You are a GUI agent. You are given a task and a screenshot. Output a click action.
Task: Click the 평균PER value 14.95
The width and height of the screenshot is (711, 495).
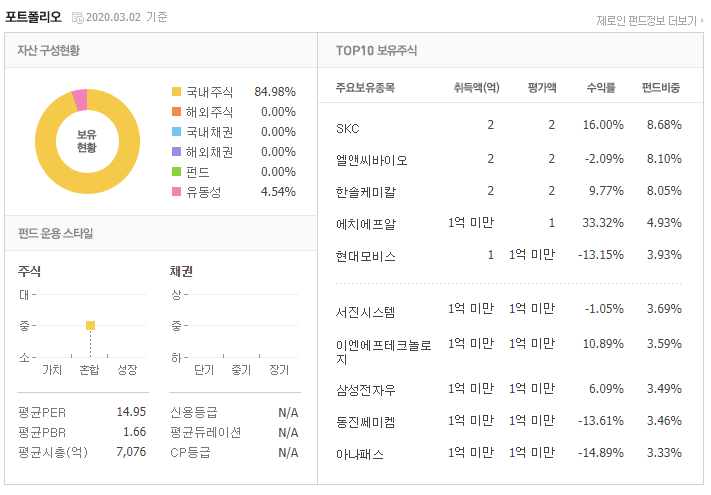click(131, 412)
